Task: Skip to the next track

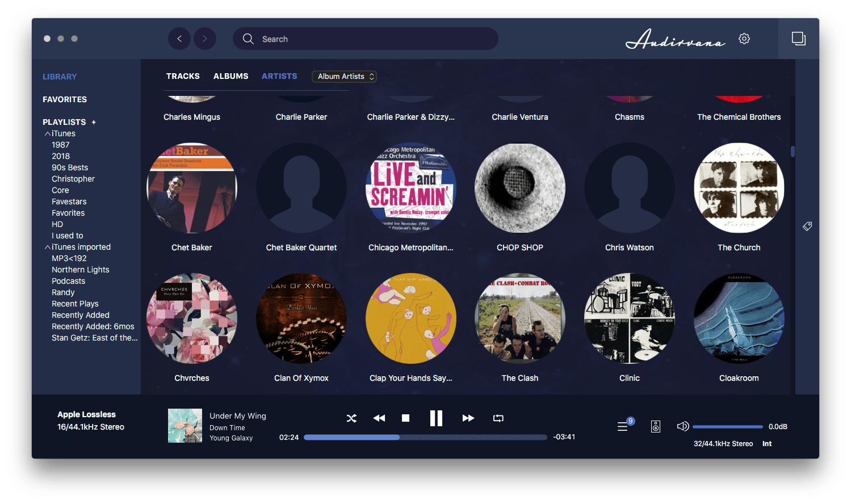Action: 468,418
